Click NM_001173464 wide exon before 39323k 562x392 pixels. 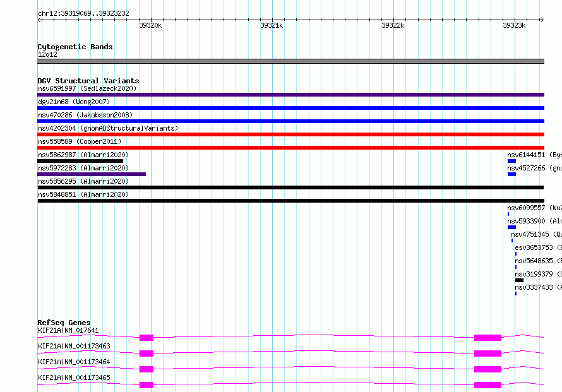point(488,369)
